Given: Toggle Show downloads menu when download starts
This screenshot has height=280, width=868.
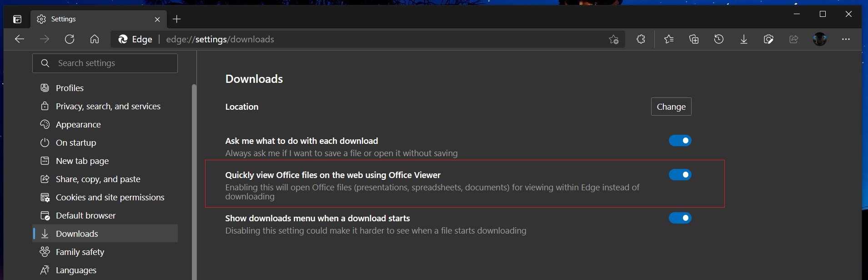Looking at the screenshot, I should [x=680, y=218].
